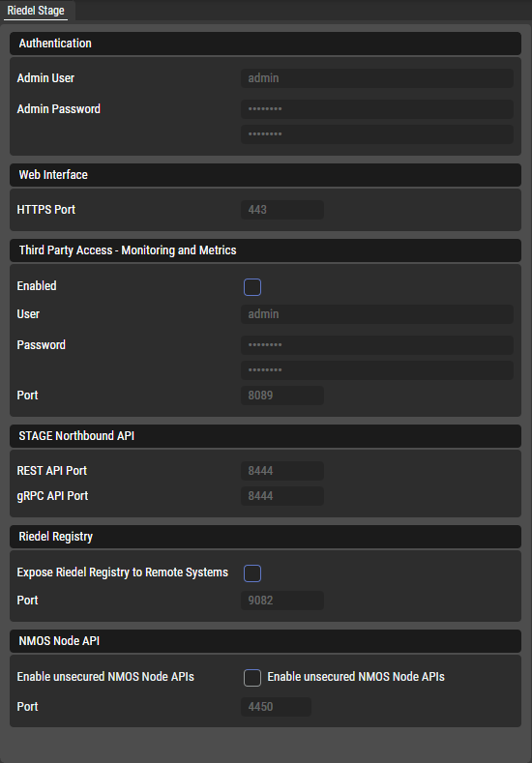This screenshot has width=532, height=763.
Task: Click the Admin User input field
Action: tap(376, 78)
